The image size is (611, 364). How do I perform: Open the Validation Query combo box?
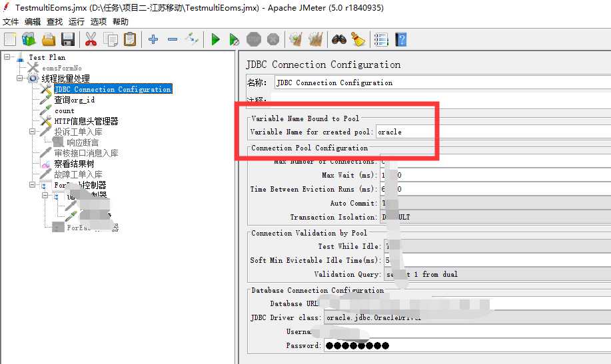498,274
